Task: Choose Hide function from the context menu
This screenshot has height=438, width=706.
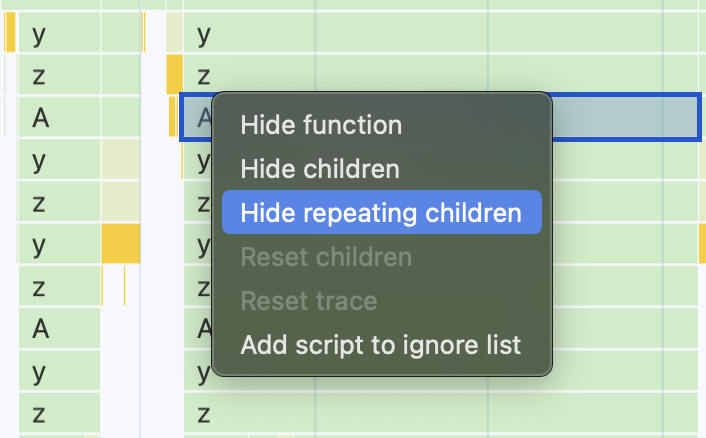Action: 321,125
